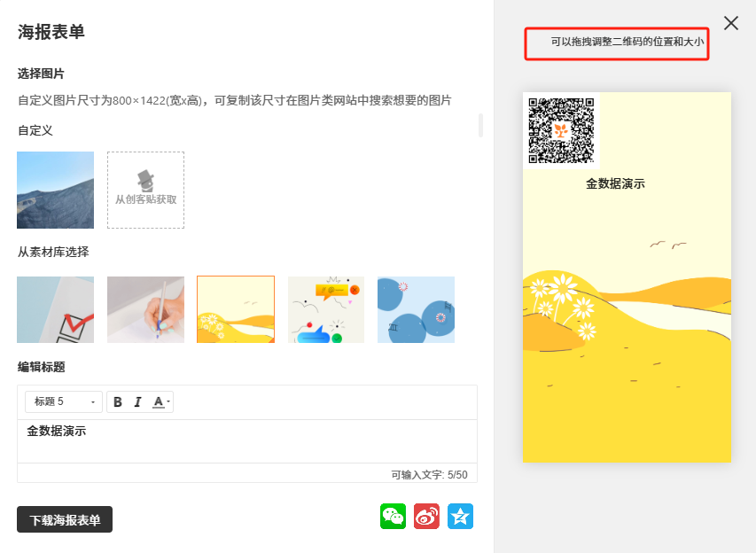The height and width of the screenshot is (553, 756).
Task: Select the QR code on poster preview
Action: click(x=561, y=130)
